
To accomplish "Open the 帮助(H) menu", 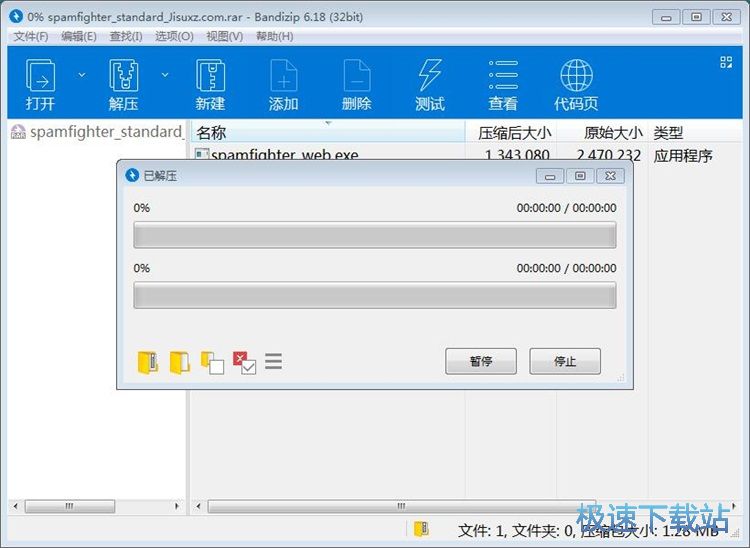I will coord(275,36).
